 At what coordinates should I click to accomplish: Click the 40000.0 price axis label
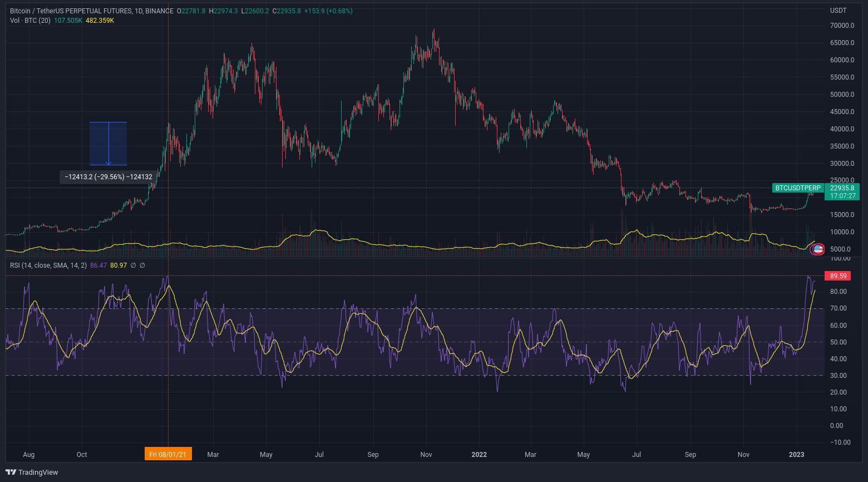pyautogui.click(x=842, y=129)
